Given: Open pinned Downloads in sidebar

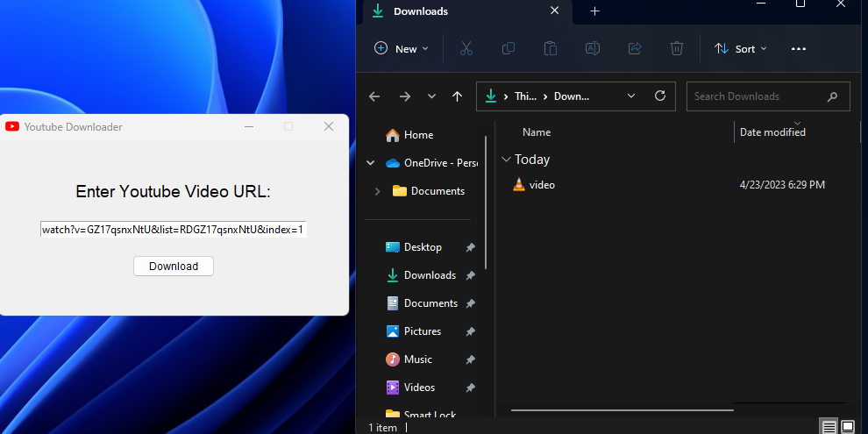Looking at the screenshot, I should pos(421,275).
